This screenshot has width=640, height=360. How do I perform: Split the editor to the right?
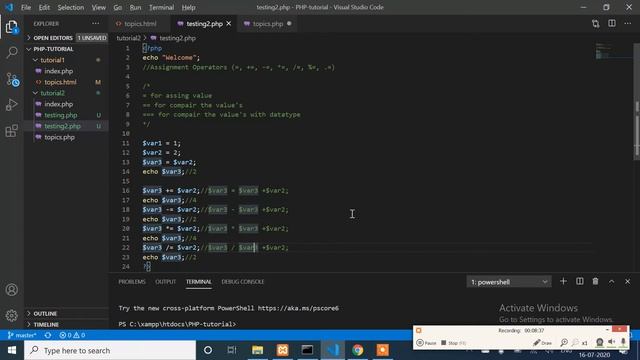(x=612, y=24)
